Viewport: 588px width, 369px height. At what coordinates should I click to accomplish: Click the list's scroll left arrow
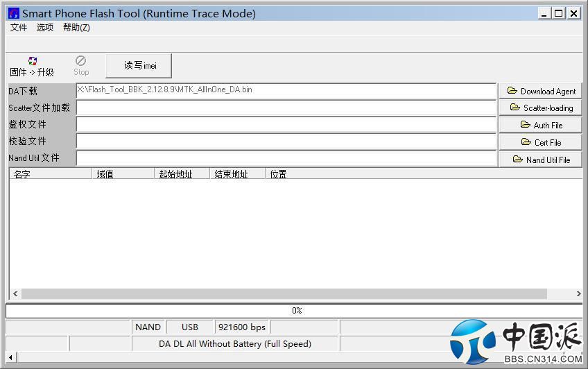pyautogui.click(x=15, y=293)
